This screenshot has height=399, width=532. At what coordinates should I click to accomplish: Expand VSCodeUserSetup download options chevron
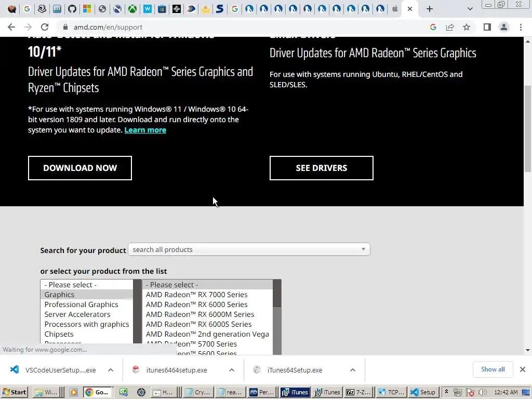point(111,370)
